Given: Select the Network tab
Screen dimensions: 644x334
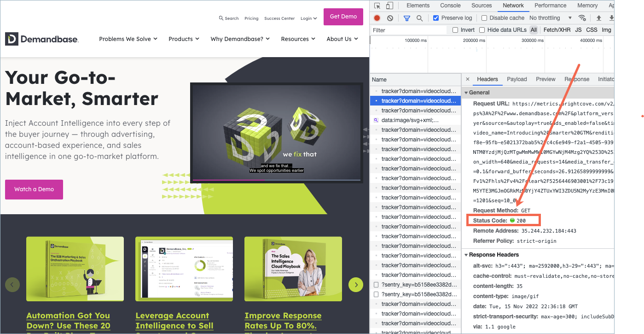Looking at the screenshot, I should [513, 6].
